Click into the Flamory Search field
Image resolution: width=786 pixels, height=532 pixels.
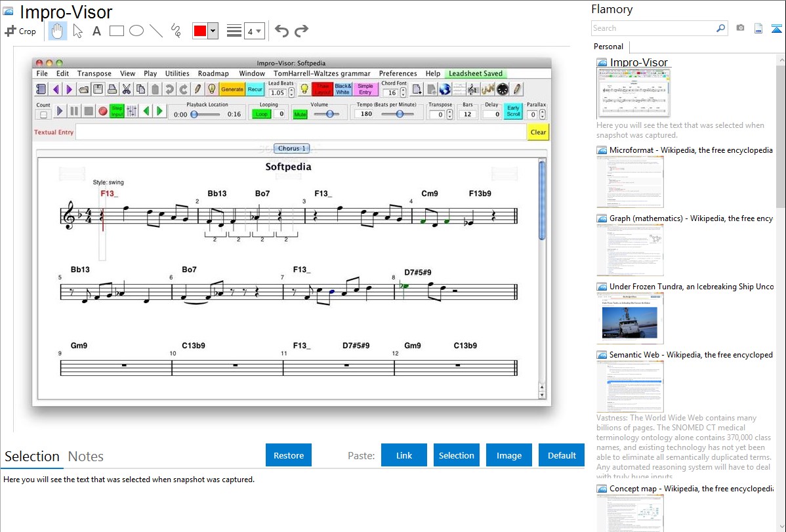[x=653, y=28]
